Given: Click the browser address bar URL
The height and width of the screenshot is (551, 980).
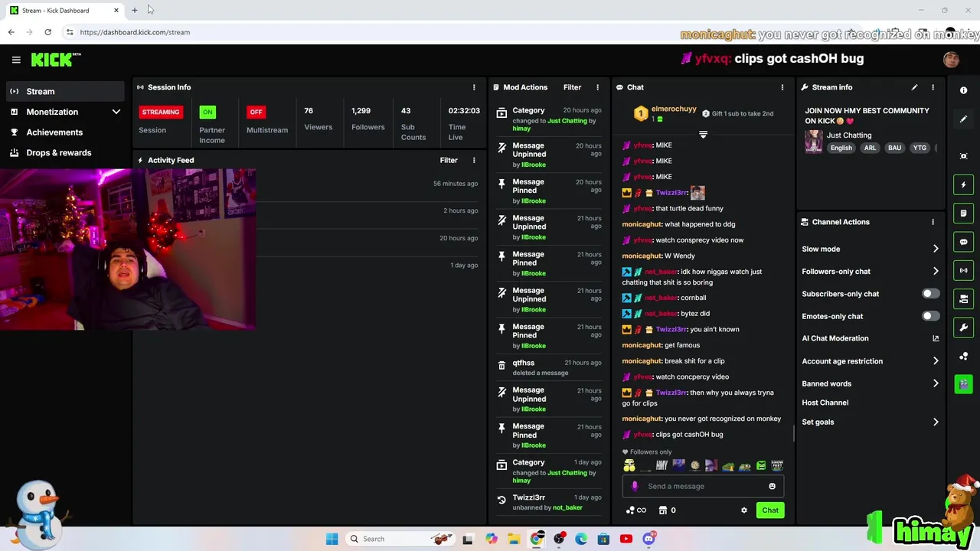Looking at the screenshot, I should point(135,32).
